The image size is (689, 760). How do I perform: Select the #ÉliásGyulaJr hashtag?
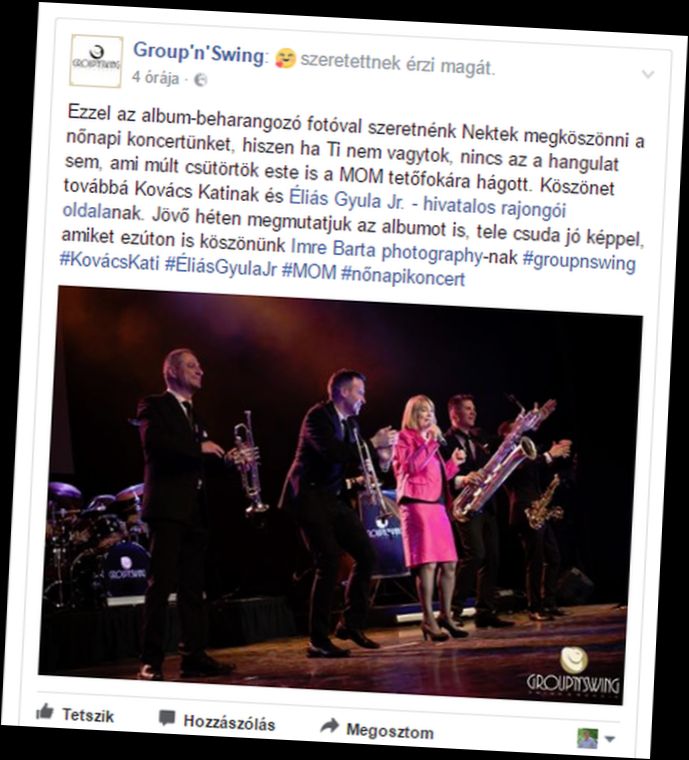(221, 268)
